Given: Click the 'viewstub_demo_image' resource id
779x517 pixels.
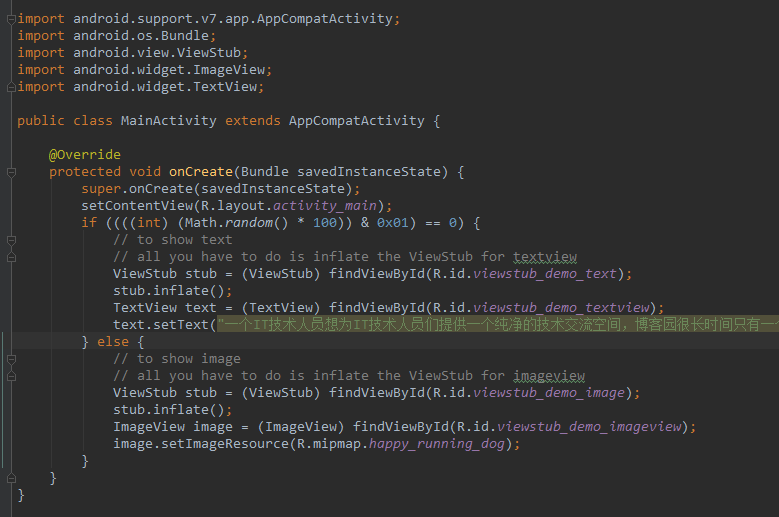Looking at the screenshot, I should pos(548,392).
